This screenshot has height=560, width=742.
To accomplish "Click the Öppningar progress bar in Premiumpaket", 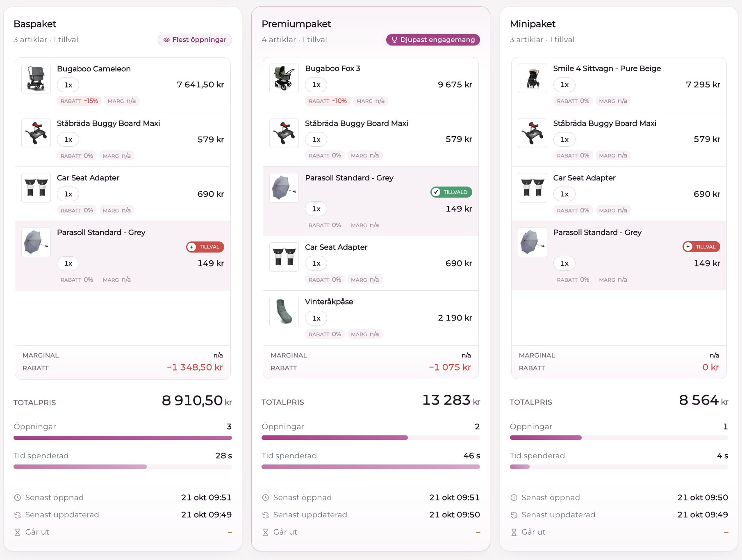I will [x=371, y=438].
